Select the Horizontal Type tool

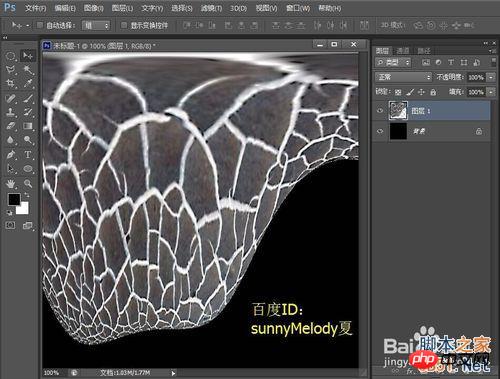[28, 155]
